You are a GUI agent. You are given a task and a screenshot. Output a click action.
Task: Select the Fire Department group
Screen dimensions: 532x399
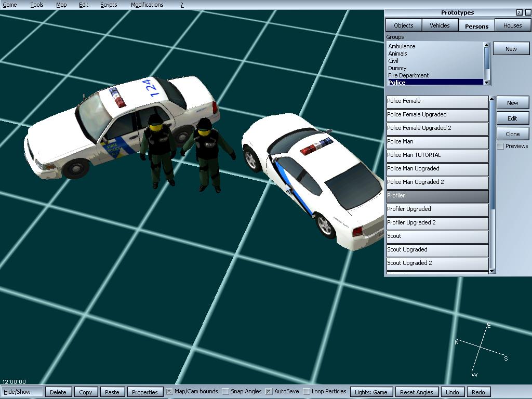tap(435, 75)
